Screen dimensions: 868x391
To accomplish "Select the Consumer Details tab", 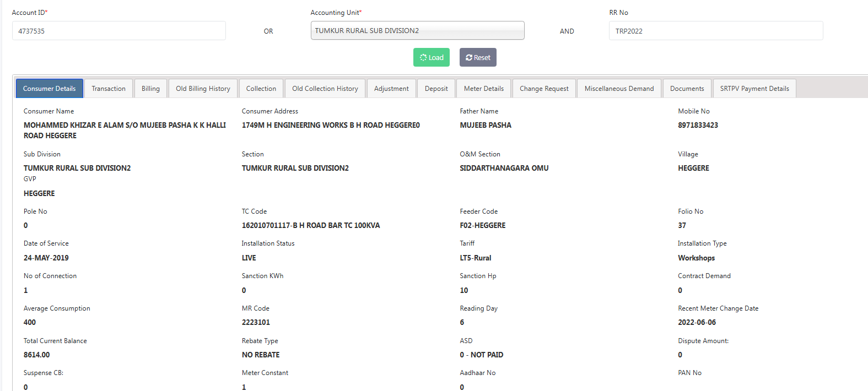I will (50, 89).
